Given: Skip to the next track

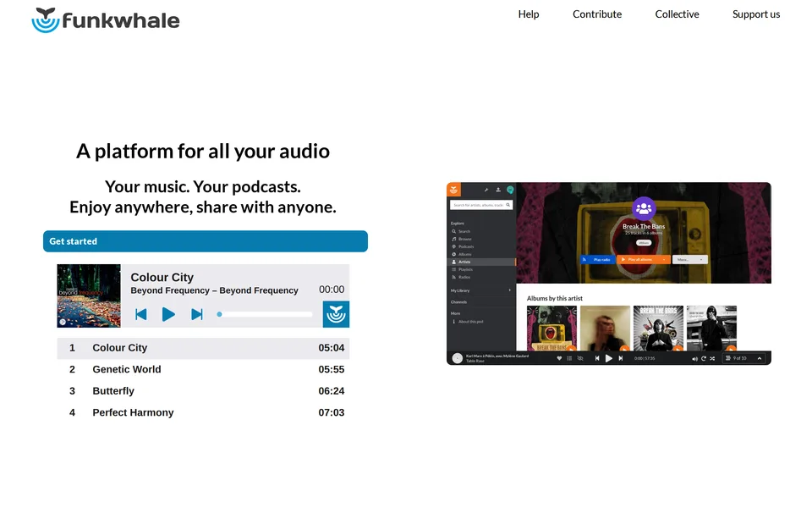Looking at the screenshot, I should [x=197, y=314].
